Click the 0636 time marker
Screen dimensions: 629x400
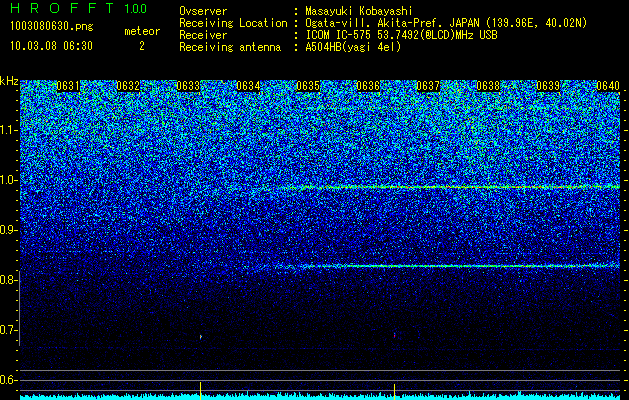tap(368, 86)
